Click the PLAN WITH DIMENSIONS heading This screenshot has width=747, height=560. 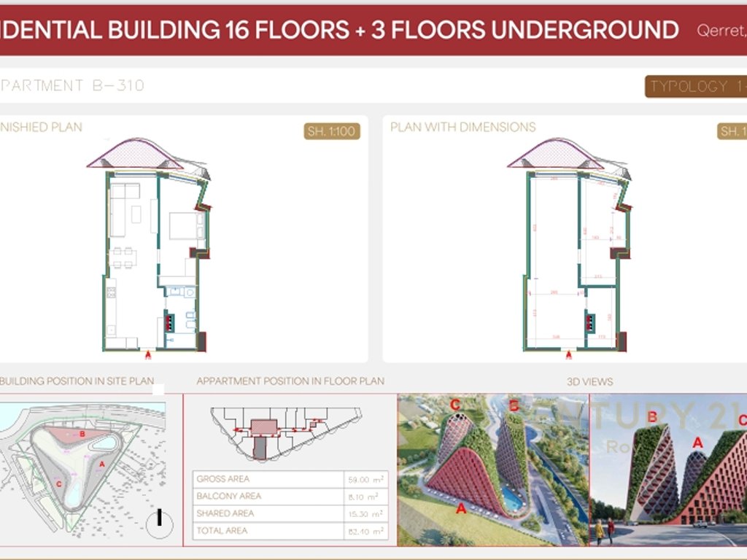point(462,127)
